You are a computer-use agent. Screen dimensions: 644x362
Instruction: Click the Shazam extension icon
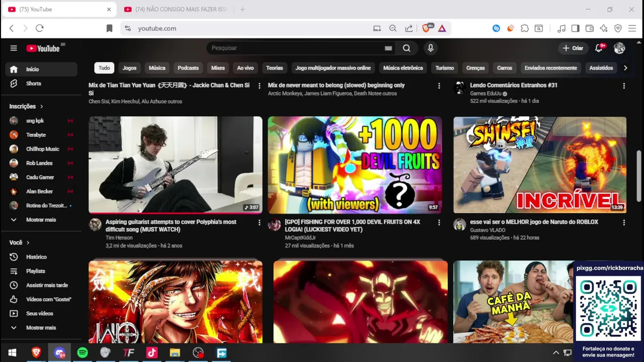coord(496,28)
